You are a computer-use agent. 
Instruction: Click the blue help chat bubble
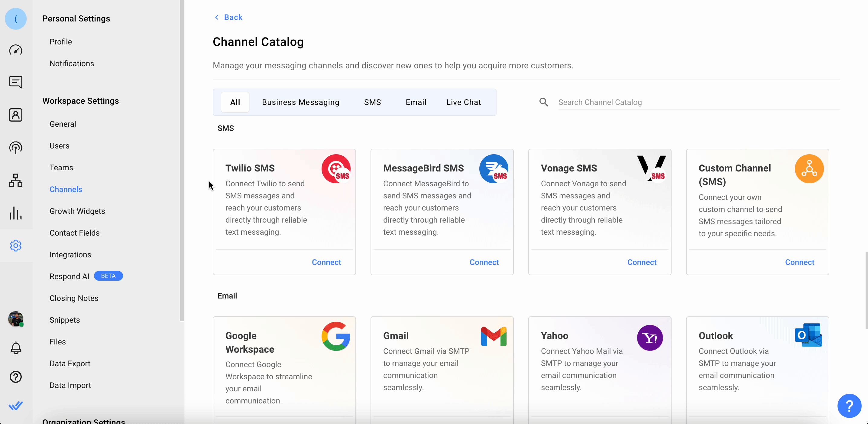849,406
